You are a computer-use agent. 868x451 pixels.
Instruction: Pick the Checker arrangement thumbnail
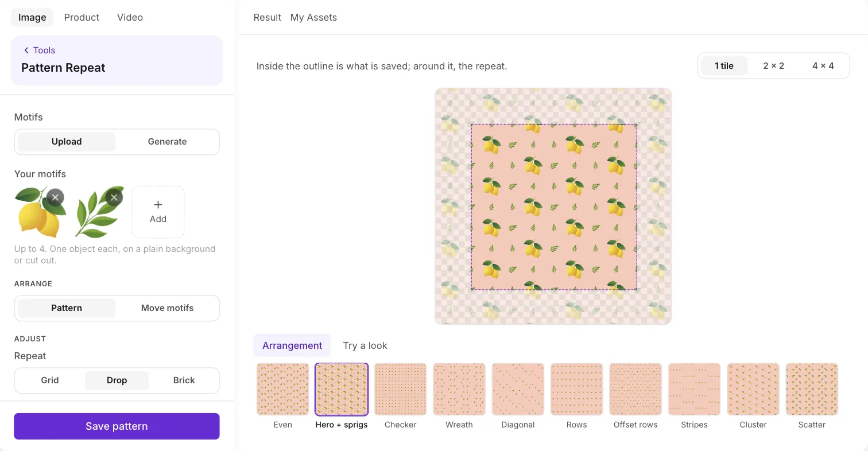(x=400, y=389)
